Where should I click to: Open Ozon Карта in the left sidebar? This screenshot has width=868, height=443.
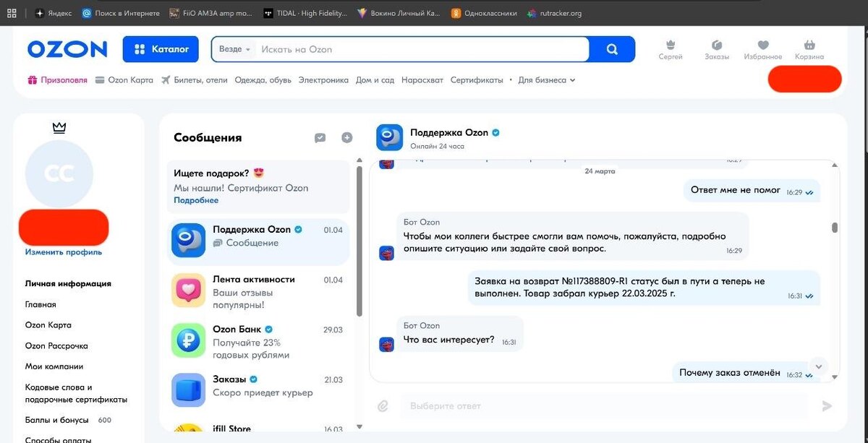click(x=48, y=325)
